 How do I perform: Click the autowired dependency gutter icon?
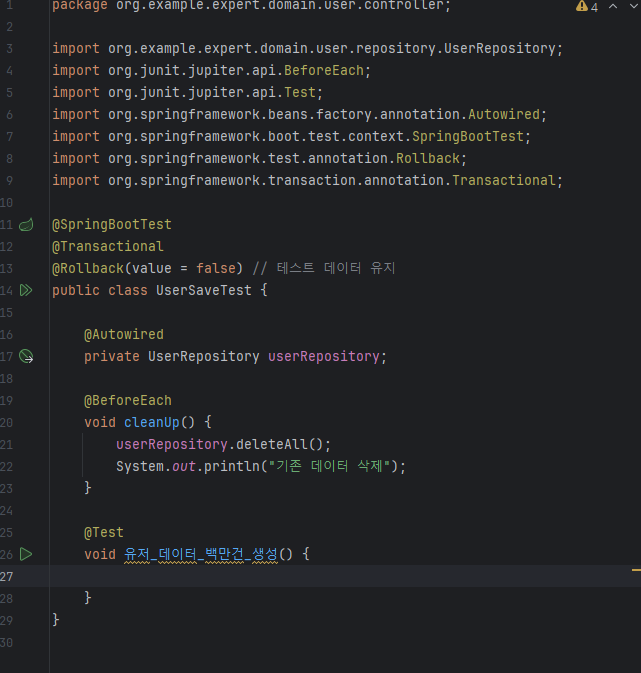tap(26, 356)
